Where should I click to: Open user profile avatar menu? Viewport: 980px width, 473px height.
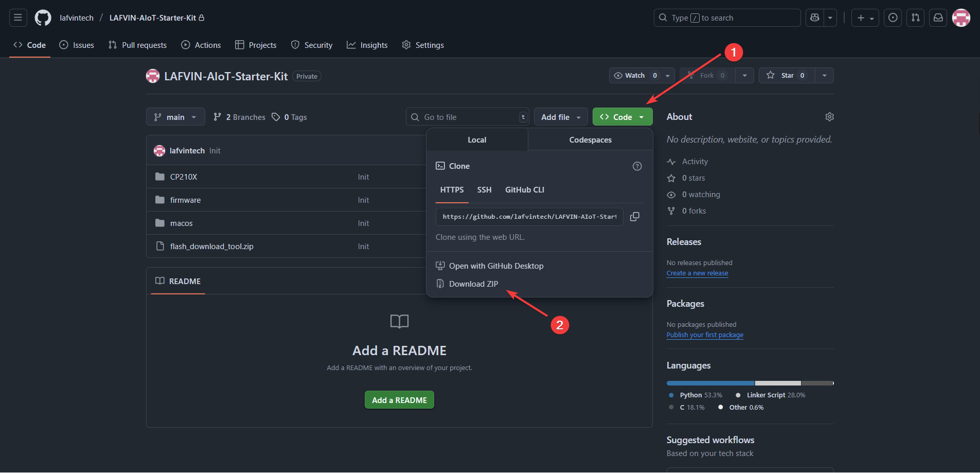tap(961, 17)
